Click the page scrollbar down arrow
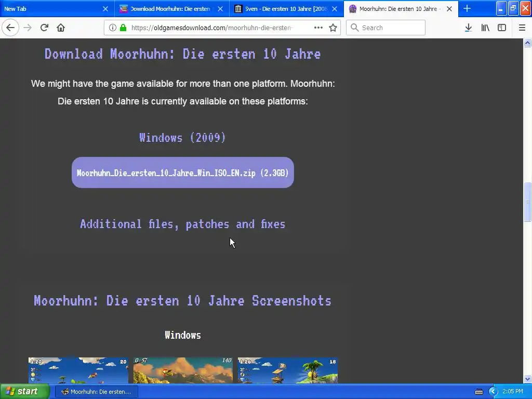The image size is (532, 399). tap(527, 379)
